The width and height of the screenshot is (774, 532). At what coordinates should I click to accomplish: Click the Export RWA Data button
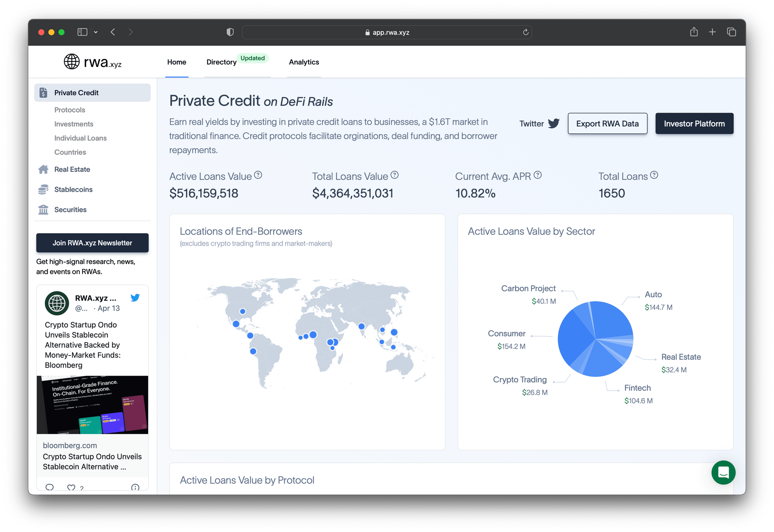tap(607, 123)
